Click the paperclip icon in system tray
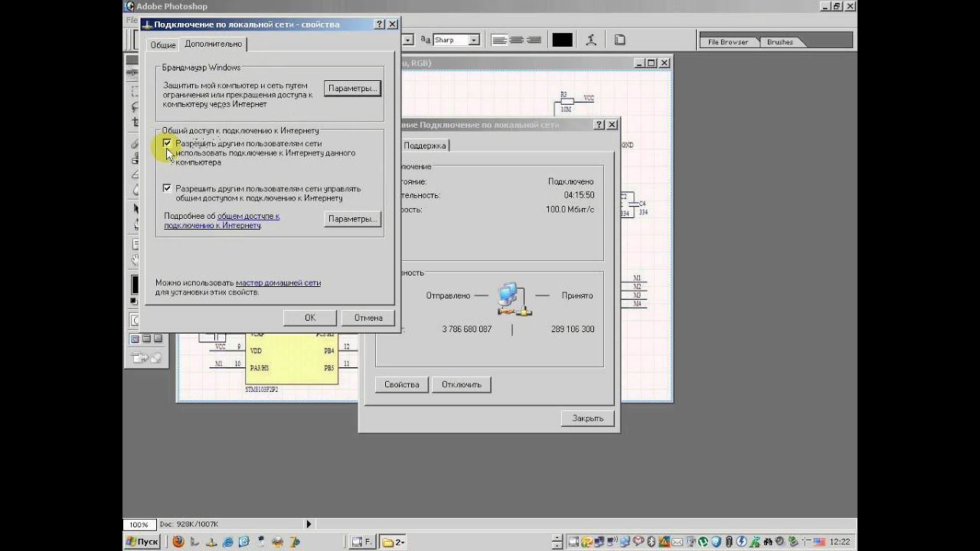 click(x=728, y=542)
